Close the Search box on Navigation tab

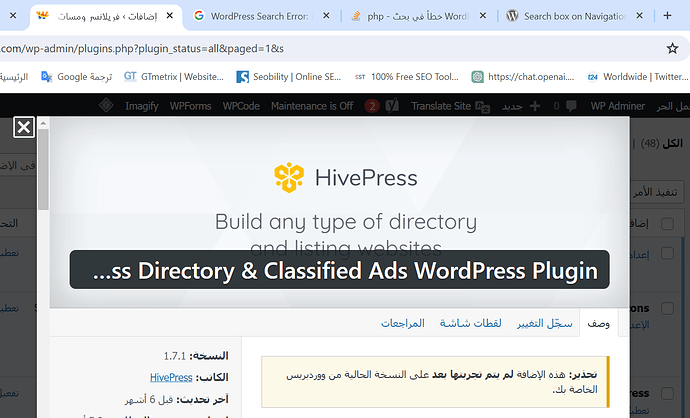[639, 16]
